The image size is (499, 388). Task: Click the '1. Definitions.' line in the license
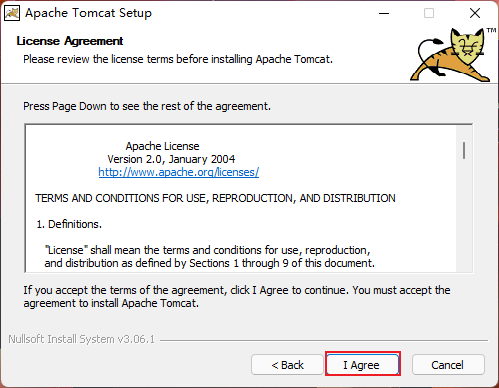tap(69, 224)
